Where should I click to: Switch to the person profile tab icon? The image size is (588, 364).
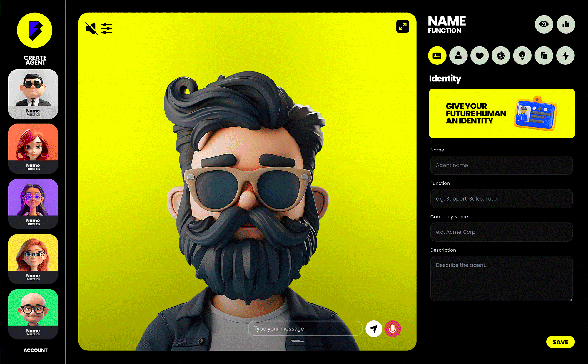[x=458, y=56]
